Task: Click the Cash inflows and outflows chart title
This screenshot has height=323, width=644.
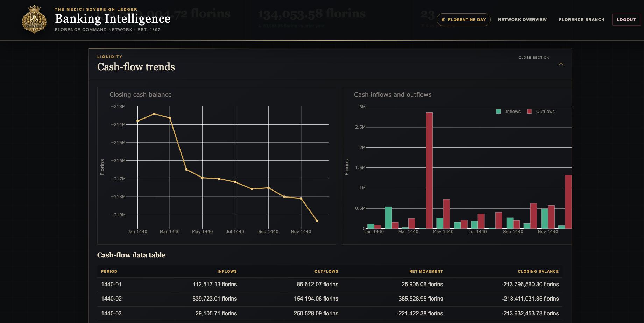Action: [x=392, y=95]
